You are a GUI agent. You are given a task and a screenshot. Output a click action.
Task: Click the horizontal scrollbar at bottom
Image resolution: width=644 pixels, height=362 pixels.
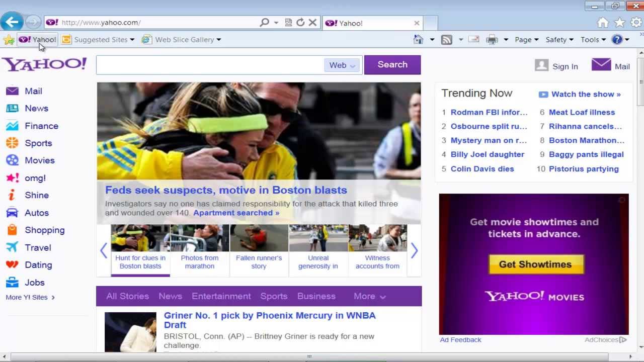(x=309, y=357)
